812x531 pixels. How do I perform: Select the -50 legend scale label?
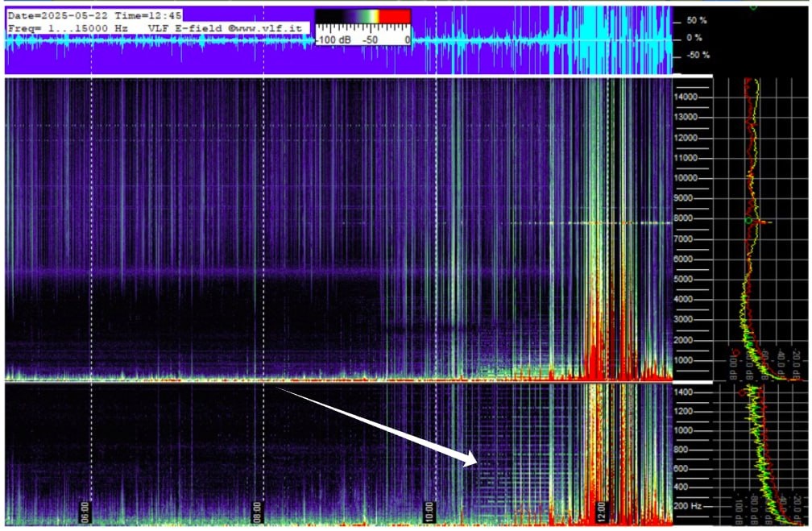click(370, 40)
